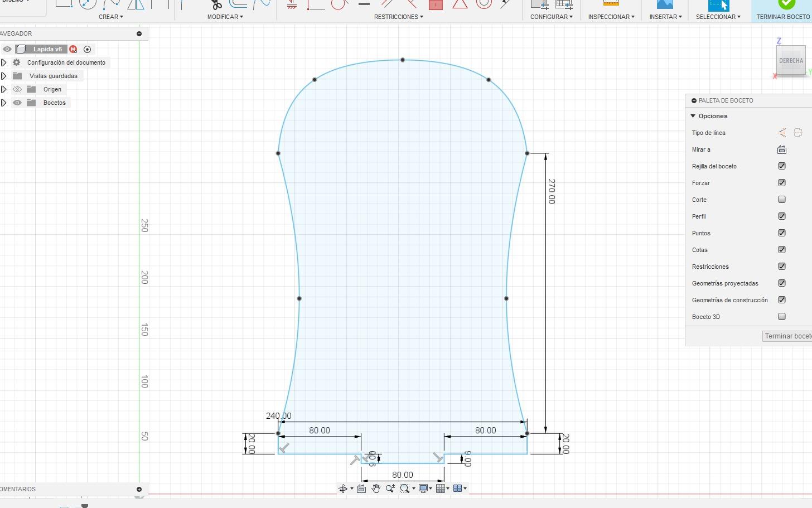
Task: Click the Grid and Snaps icon
Action: [441, 488]
